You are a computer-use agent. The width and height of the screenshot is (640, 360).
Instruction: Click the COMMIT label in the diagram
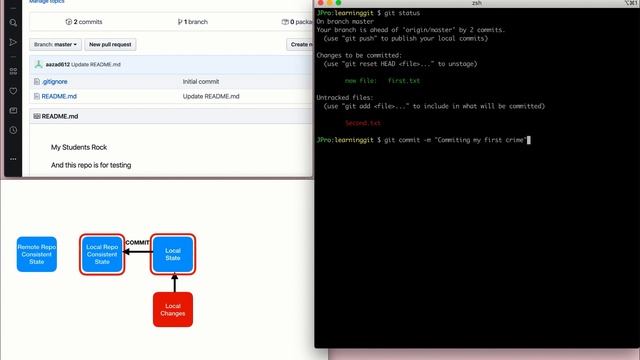(137, 242)
